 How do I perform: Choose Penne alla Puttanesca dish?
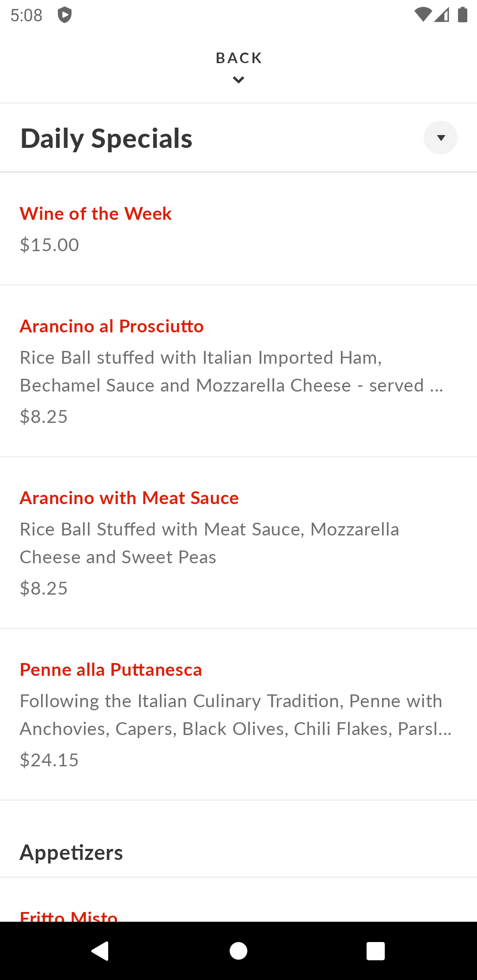tap(111, 670)
